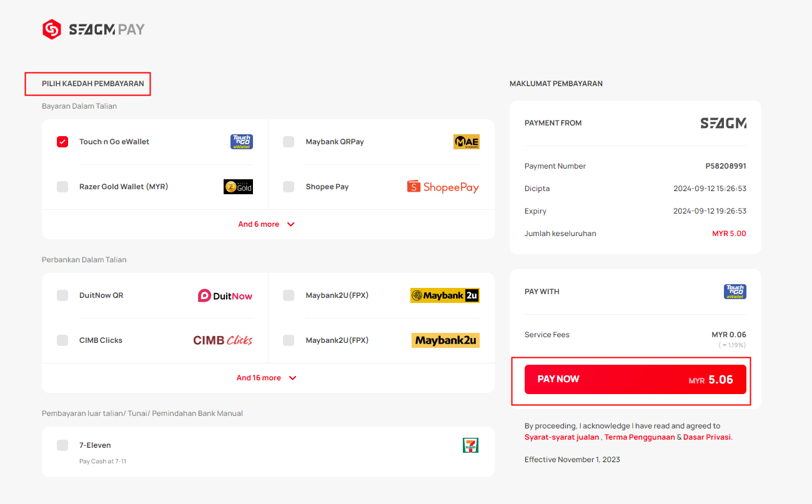Click the payment number P58208991
This screenshot has height=504, width=812.
coord(726,166)
